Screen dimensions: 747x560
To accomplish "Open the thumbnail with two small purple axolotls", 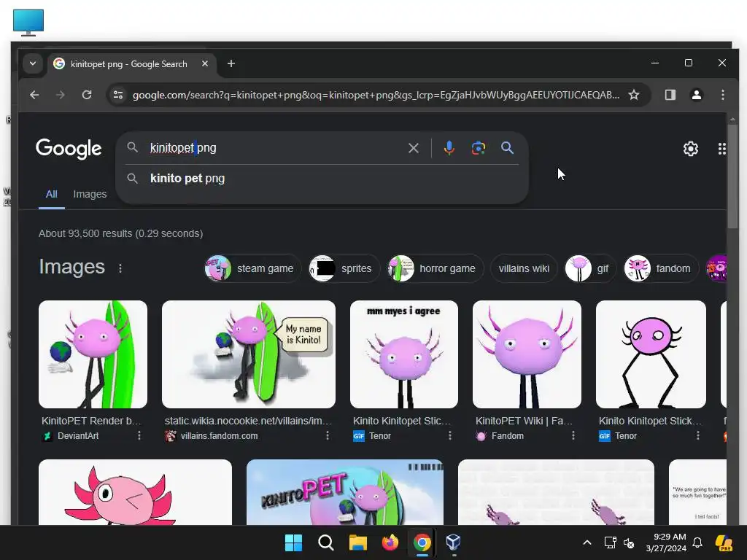I will click(556, 492).
